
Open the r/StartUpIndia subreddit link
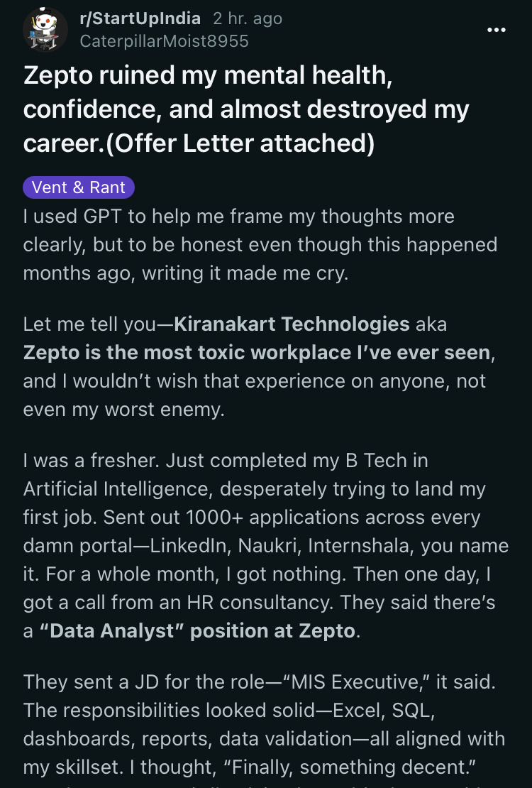140,18
